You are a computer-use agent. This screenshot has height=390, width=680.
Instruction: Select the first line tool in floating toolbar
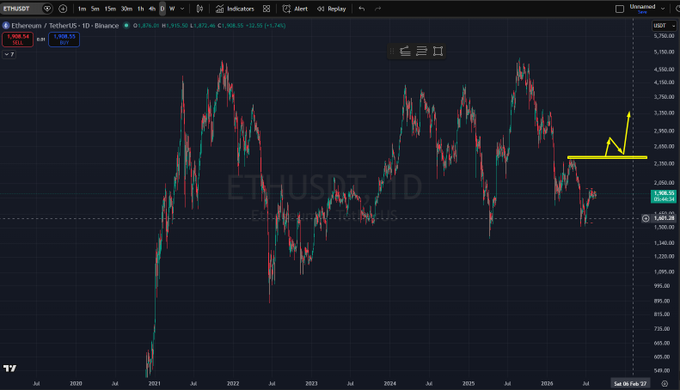[x=405, y=51]
